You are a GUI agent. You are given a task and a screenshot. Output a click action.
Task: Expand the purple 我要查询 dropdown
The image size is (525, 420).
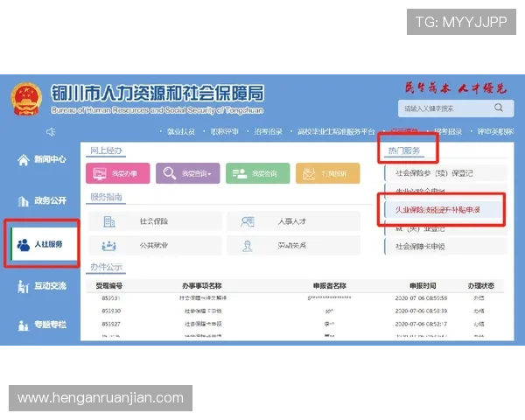(188, 173)
